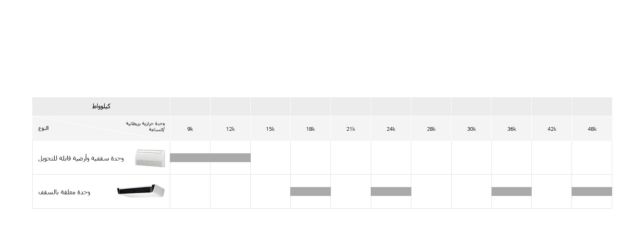Select the 28k column header
Screen dimensions: 644x245
tap(431, 129)
